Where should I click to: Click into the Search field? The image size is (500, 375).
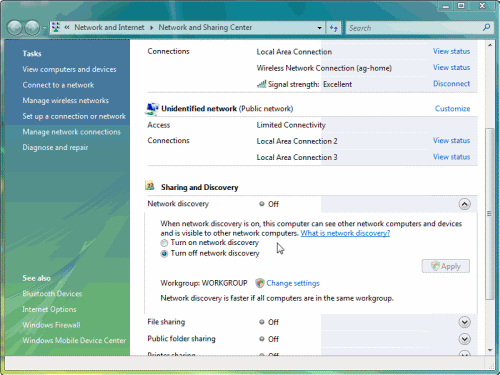[x=413, y=28]
